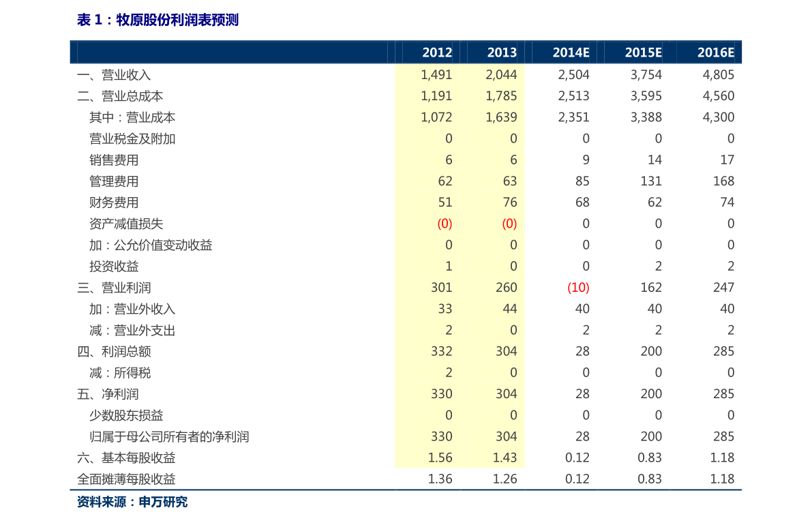This screenshot has width=812, height=523.
Task: Select the 2013 column header
Action: point(501,53)
